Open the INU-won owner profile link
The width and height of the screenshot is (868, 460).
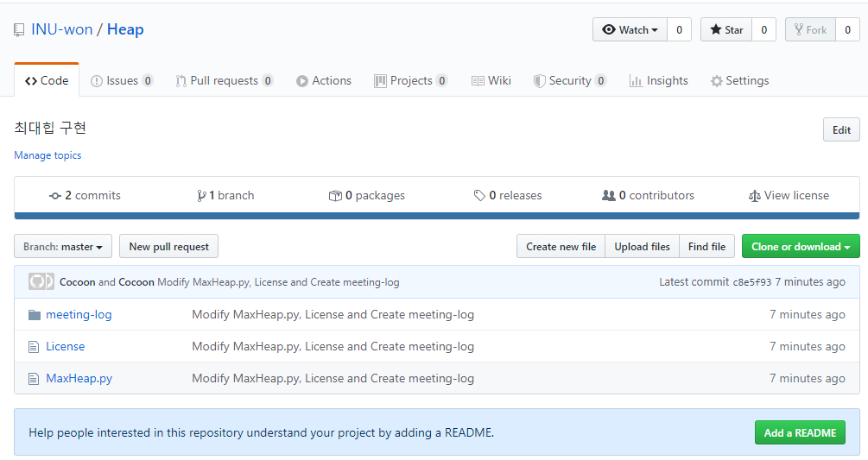[x=62, y=29]
